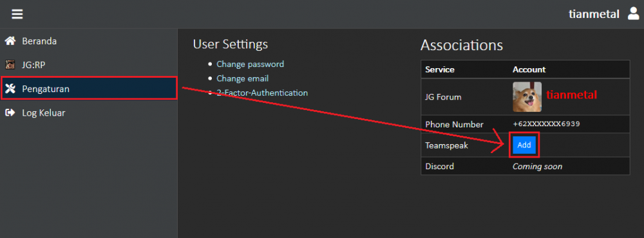This screenshot has height=238, width=644.
Task: Open the Change email link
Action: [x=242, y=78]
